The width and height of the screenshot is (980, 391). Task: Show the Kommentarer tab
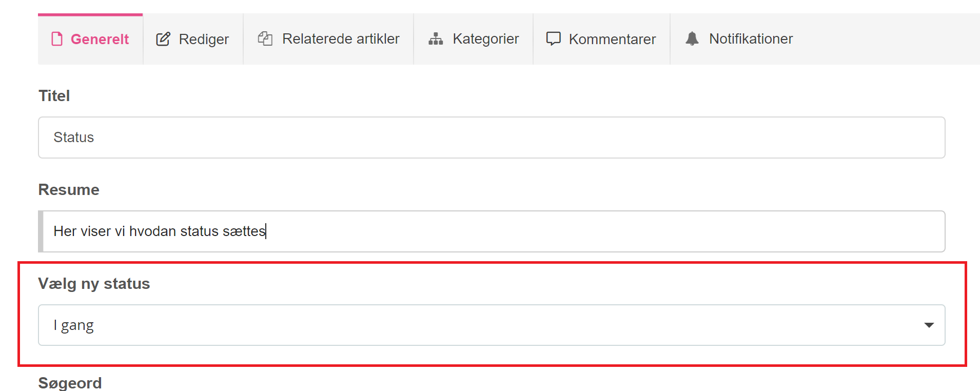[612, 39]
